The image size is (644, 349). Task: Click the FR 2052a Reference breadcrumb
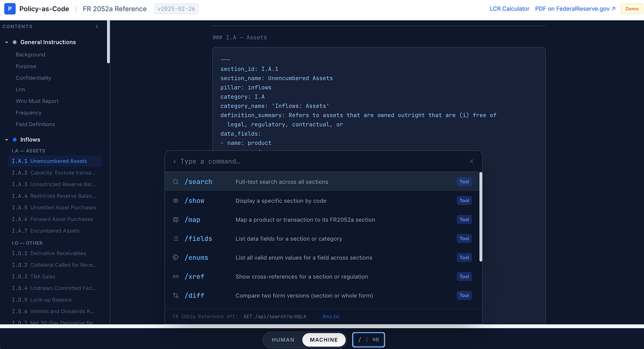[x=115, y=8]
